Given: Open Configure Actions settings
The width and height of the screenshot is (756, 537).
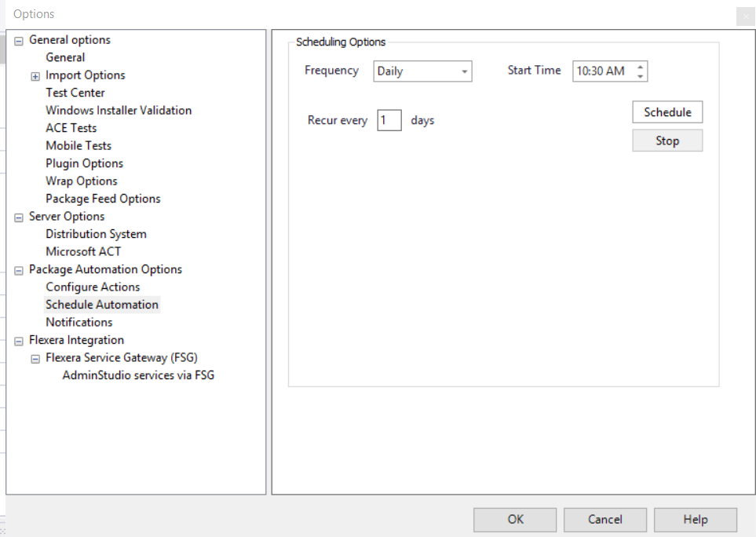Looking at the screenshot, I should [93, 287].
